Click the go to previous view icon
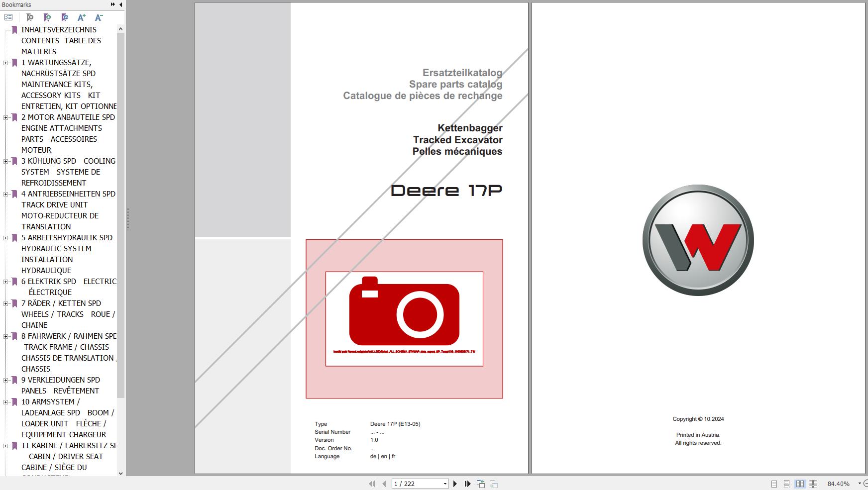Image resolution: width=868 pixels, height=490 pixels. (x=481, y=484)
